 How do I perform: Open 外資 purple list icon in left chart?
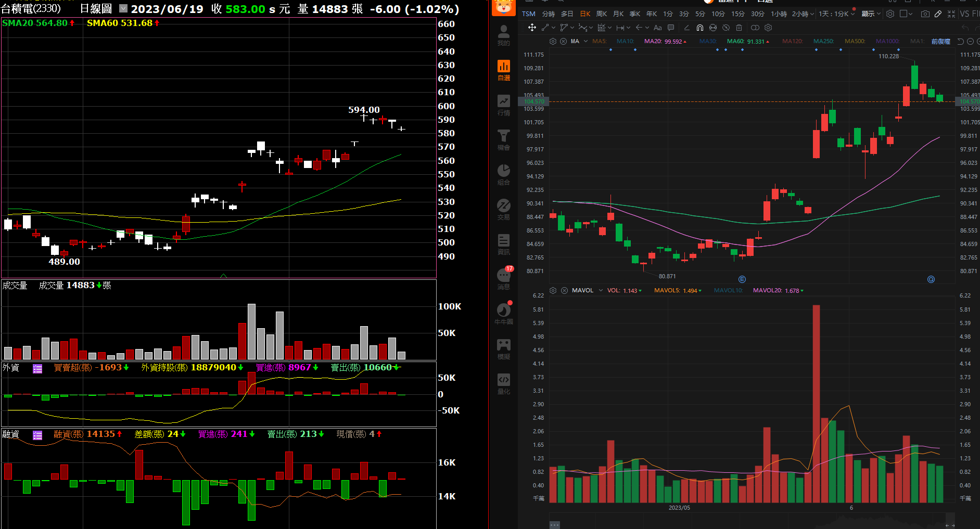pos(37,369)
